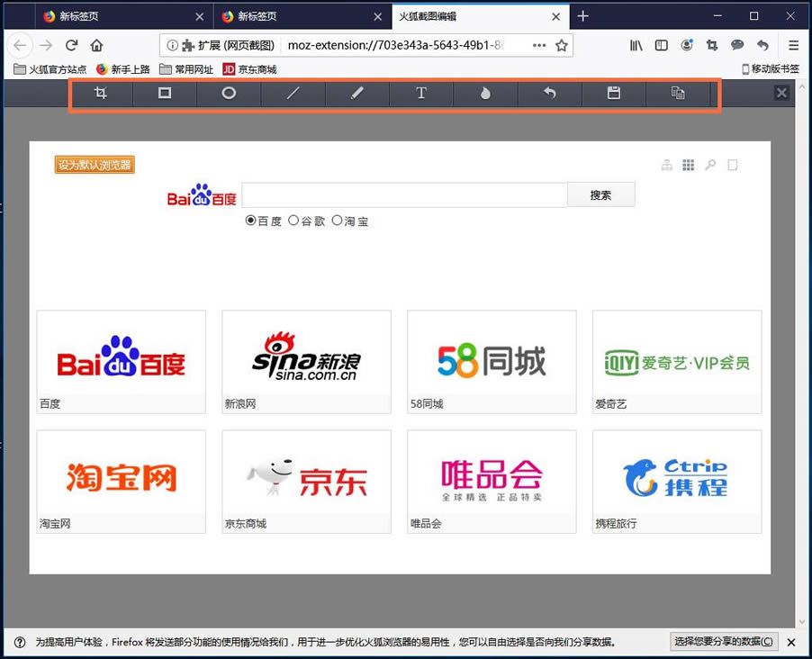The image size is (812, 659).
Task: Open a new tab with plus button
Action: point(582,16)
